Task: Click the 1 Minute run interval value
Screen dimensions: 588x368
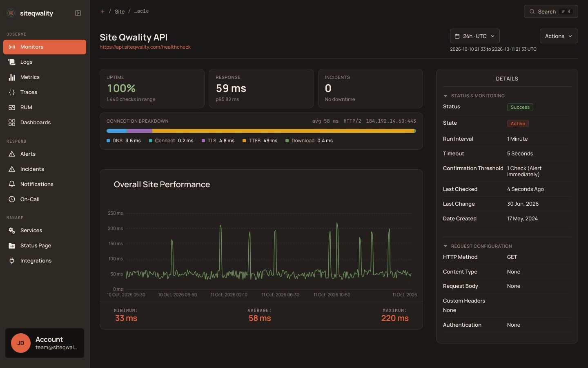Action: [517, 139]
